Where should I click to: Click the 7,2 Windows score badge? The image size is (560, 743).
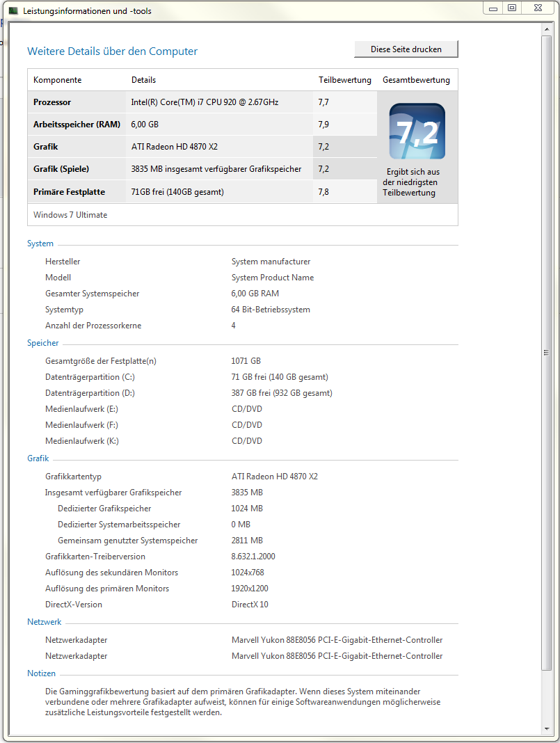click(417, 131)
